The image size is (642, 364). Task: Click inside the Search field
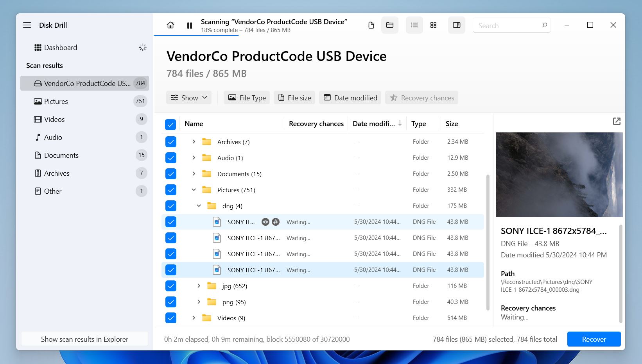click(x=507, y=26)
